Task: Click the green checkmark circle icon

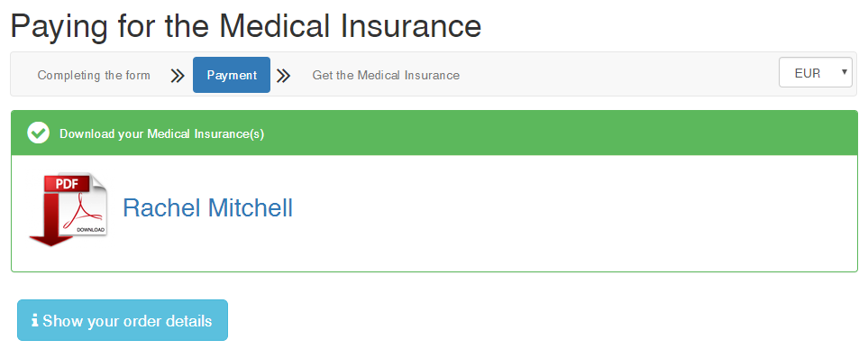Action: [38, 133]
